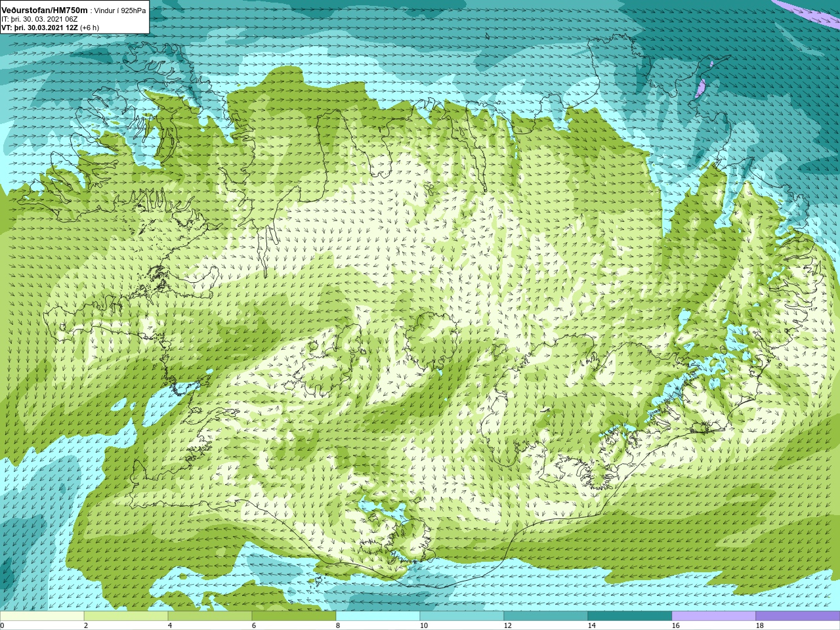The height and width of the screenshot is (630, 840).
Task: Click the lilac 16–18 legend swatch
Action: pyautogui.click(x=714, y=616)
